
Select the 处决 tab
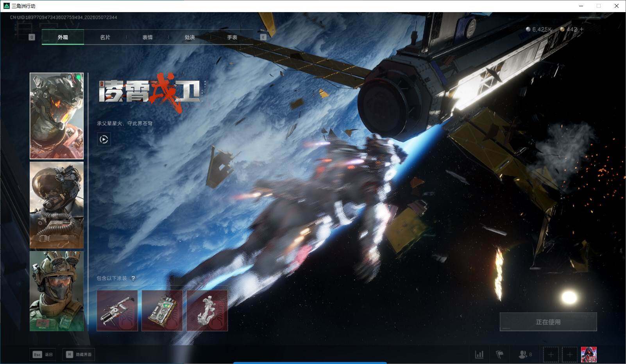coord(190,37)
